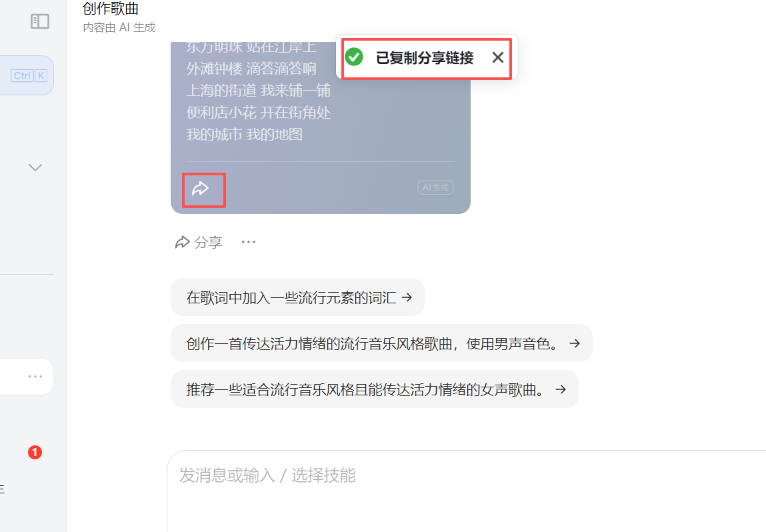
Task: Click arrow at end of 男声音色 suggestion
Action: 575,343
